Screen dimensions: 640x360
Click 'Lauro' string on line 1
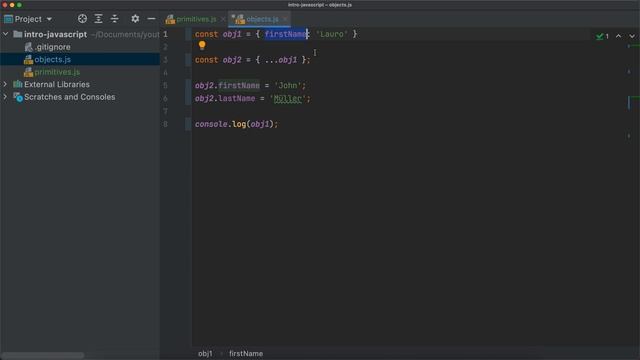click(332, 34)
